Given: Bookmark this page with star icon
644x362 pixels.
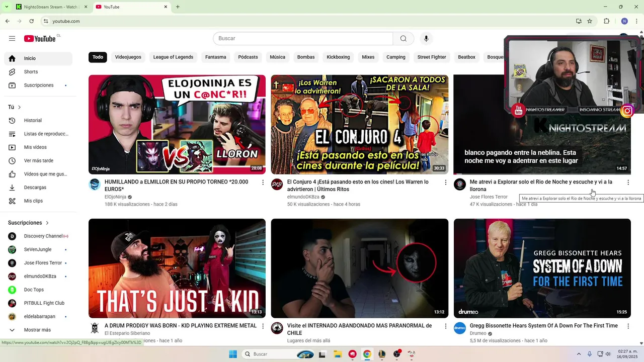Looking at the screenshot, I should click(590, 21).
